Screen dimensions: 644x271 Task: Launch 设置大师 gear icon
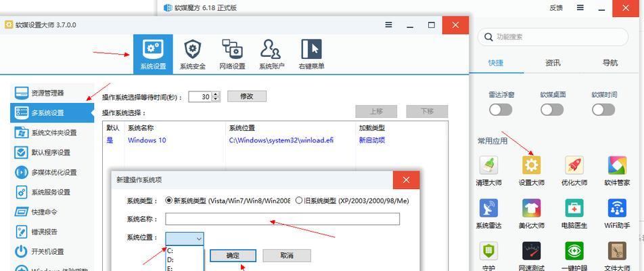coord(532,165)
